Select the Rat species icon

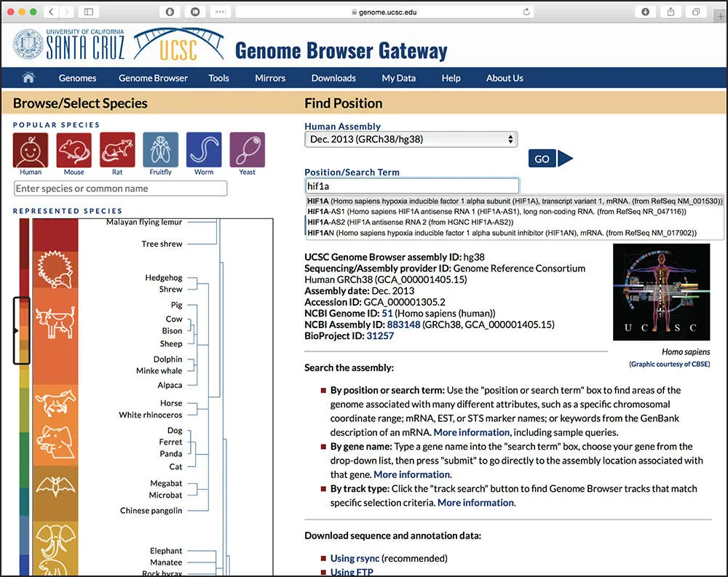117,149
